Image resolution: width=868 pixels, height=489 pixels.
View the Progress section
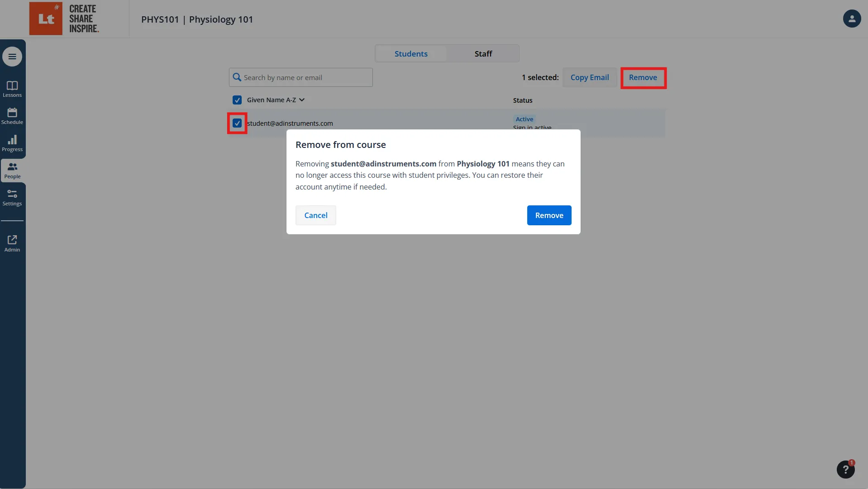pyautogui.click(x=12, y=143)
